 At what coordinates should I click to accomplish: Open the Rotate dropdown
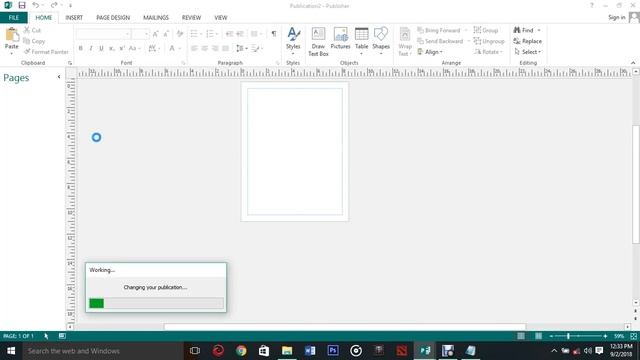489,52
